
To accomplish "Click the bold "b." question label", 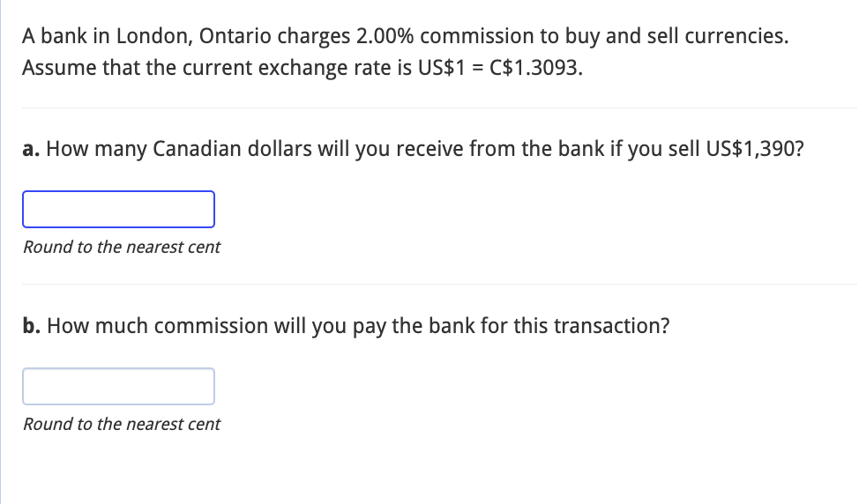I will (32, 326).
